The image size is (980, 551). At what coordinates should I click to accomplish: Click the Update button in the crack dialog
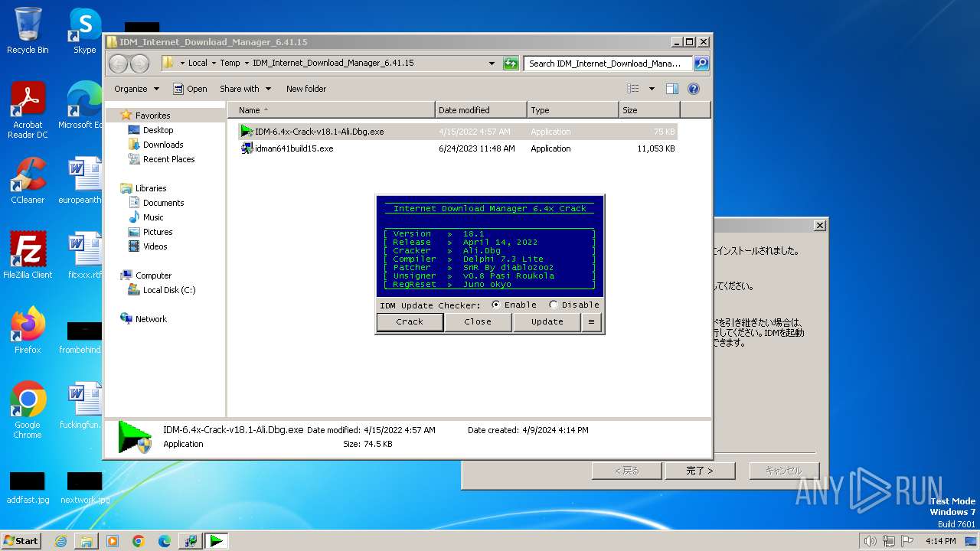pyautogui.click(x=547, y=322)
